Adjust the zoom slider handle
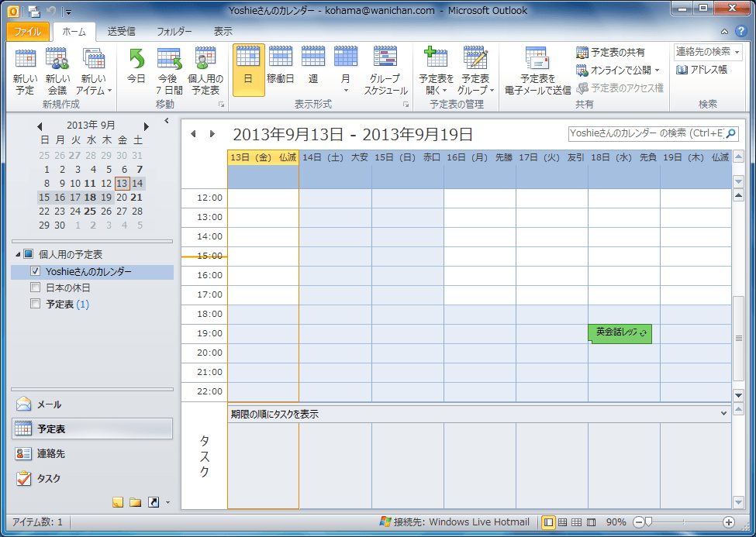This screenshot has width=756, height=537. 648,522
